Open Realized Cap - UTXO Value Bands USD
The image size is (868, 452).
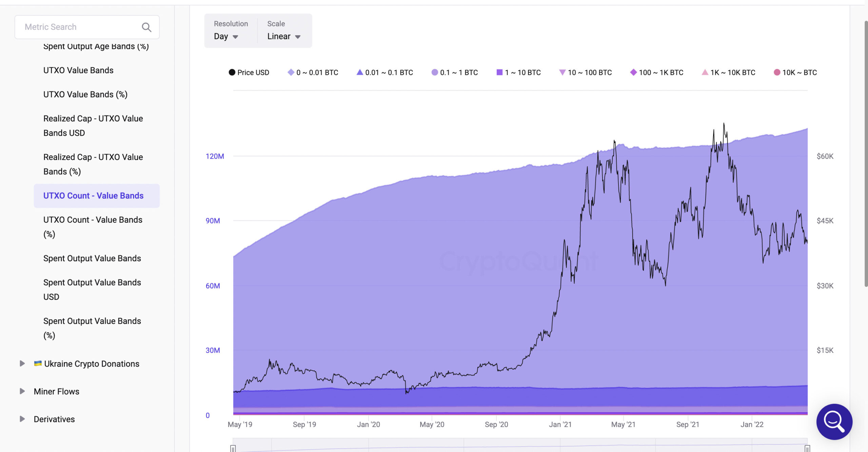point(93,126)
